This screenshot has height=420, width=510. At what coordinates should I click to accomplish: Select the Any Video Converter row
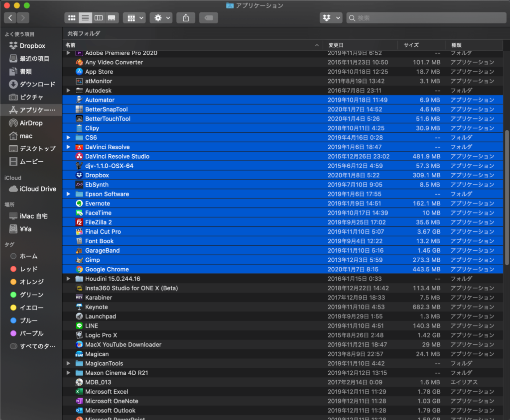click(283, 62)
